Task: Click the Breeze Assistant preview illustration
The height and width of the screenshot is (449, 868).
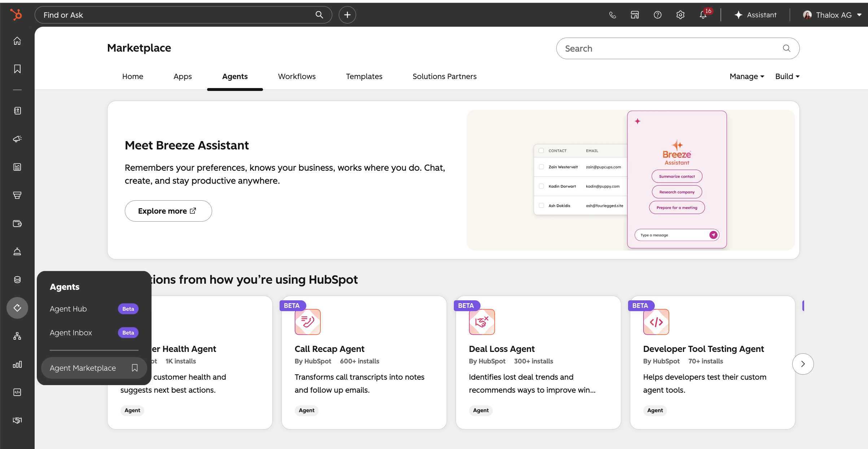Action: (x=631, y=180)
